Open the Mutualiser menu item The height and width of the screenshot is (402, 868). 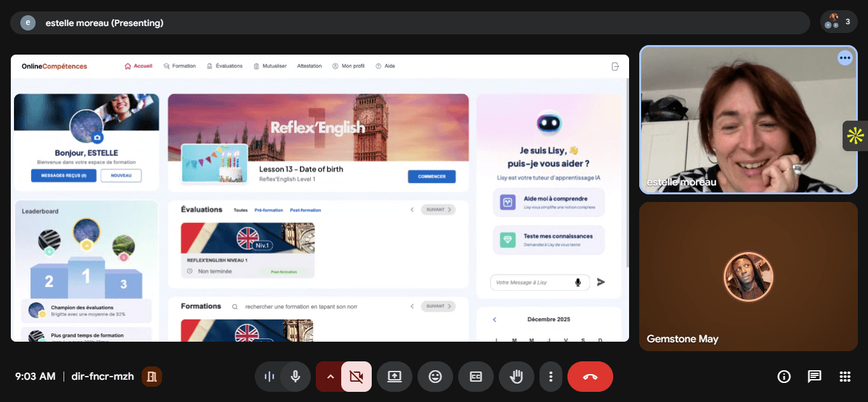coord(270,66)
